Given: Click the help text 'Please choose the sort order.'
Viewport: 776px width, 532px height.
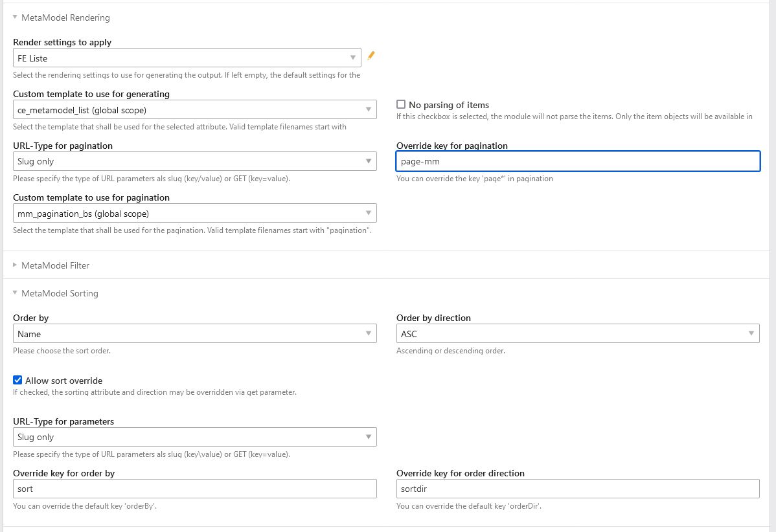Looking at the screenshot, I should (x=62, y=351).
